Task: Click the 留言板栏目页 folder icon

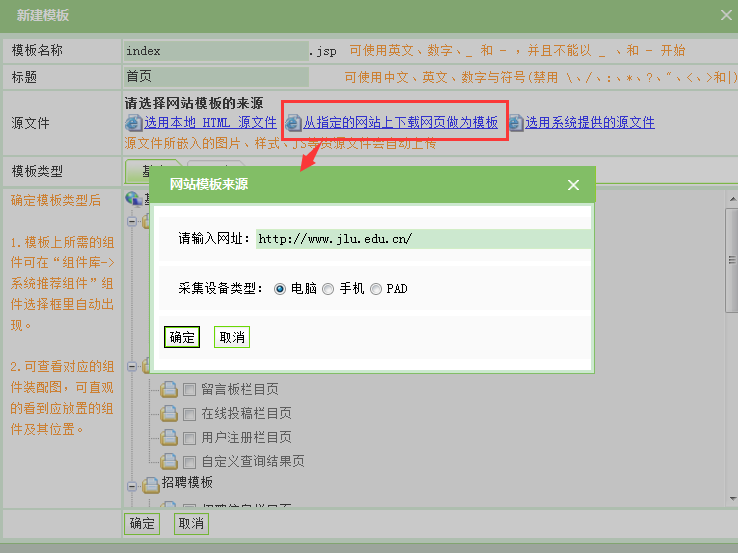Action: click(x=169, y=389)
